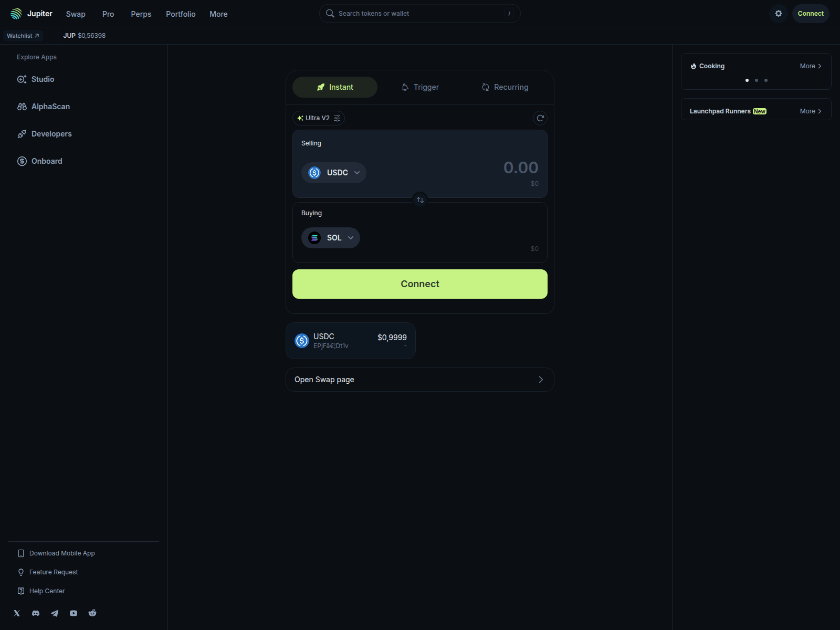Click Launchpad Runners heading
The height and width of the screenshot is (630, 840).
[720, 111]
